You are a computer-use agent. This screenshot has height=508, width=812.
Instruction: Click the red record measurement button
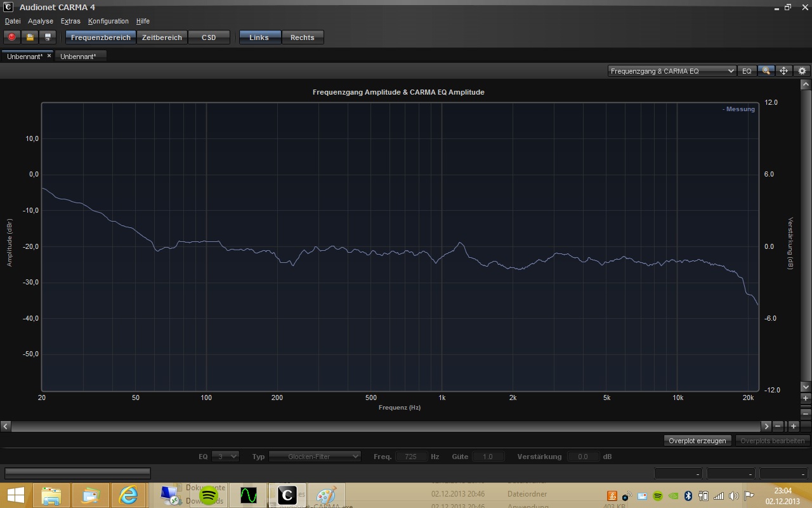coord(12,37)
